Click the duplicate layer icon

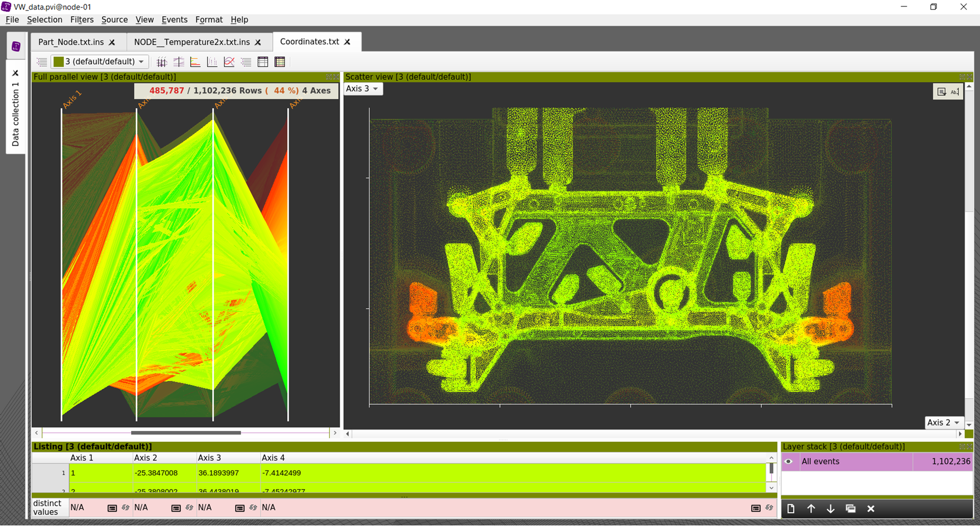pos(850,509)
